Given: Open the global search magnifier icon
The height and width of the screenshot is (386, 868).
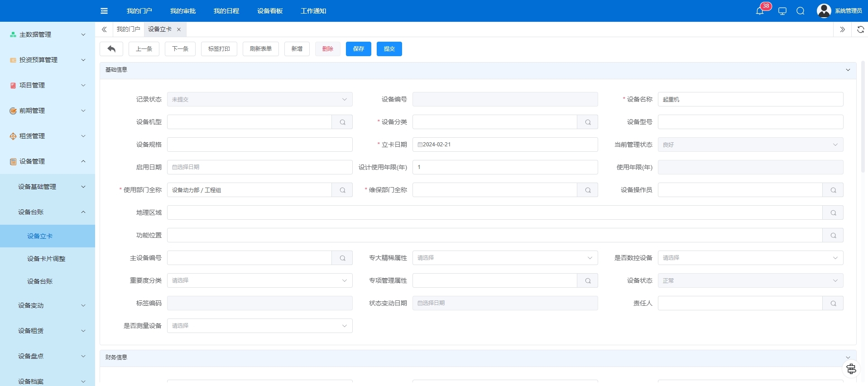Looking at the screenshot, I should point(801,11).
